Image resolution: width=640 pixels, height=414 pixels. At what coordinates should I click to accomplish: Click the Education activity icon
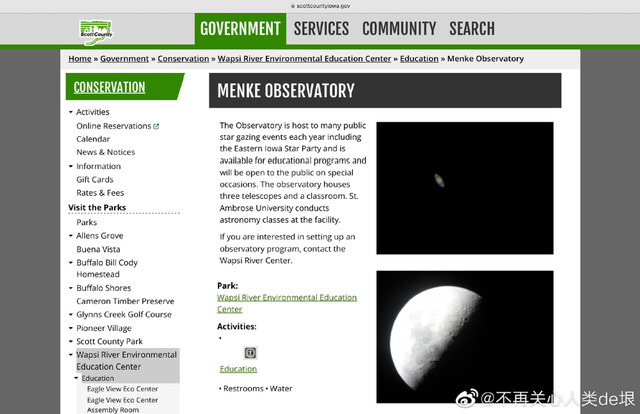coord(250,353)
